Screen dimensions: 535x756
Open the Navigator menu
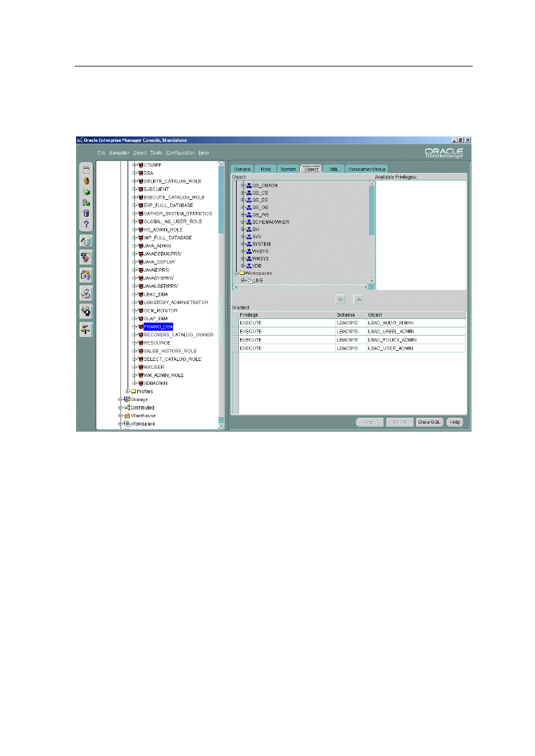coord(119,153)
